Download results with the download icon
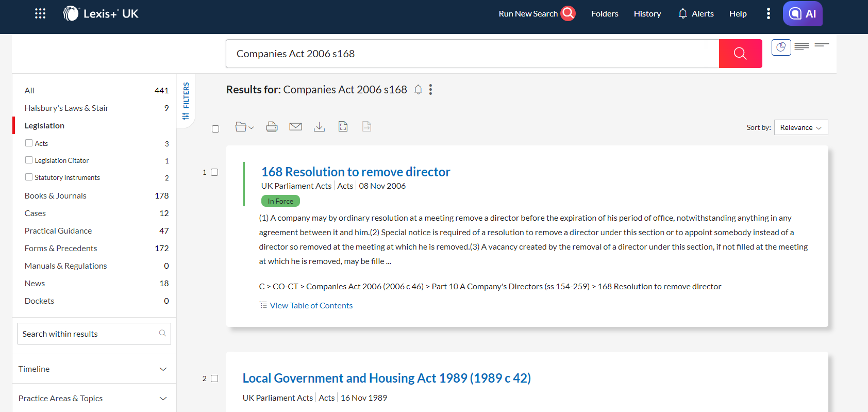868x412 pixels. [319, 127]
